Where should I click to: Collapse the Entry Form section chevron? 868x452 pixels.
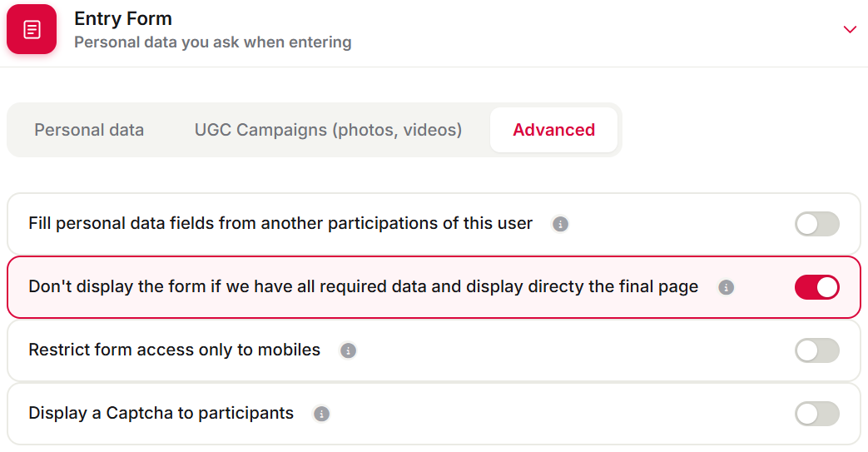[850, 29]
